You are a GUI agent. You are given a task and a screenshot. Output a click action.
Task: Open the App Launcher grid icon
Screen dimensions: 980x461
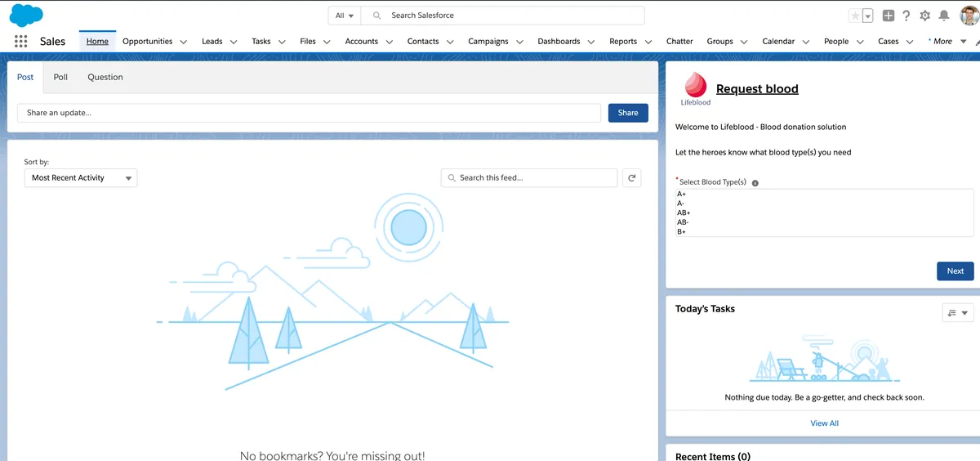tap(20, 42)
